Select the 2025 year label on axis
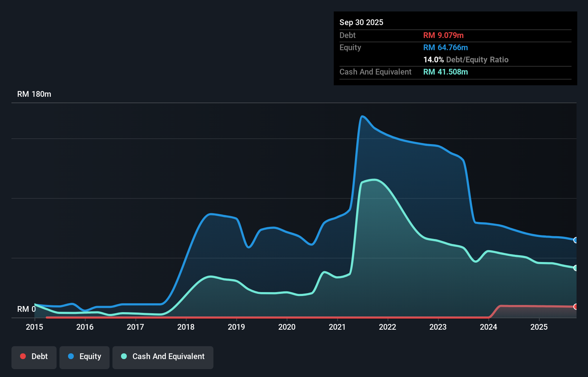The width and height of the screenshot is (588, 377). (539, 327)
